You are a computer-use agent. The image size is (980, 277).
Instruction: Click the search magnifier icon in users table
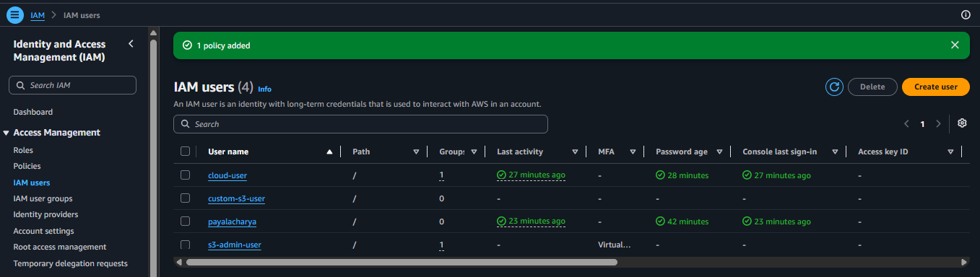coord(185,124)
